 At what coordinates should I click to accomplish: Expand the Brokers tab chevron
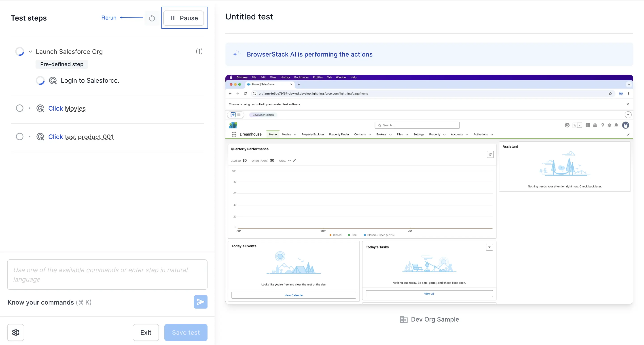click(x=390, y=135)
